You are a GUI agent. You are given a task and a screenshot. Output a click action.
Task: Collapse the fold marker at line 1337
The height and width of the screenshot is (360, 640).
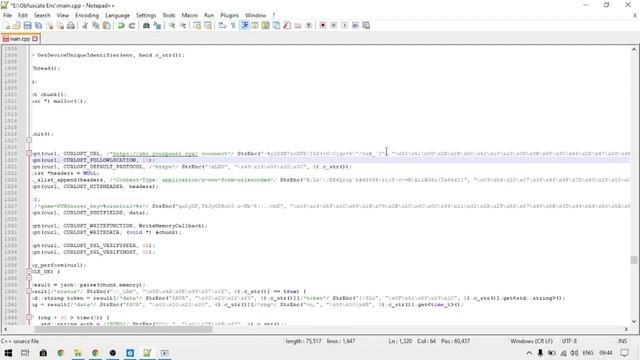tap(29, 271)
